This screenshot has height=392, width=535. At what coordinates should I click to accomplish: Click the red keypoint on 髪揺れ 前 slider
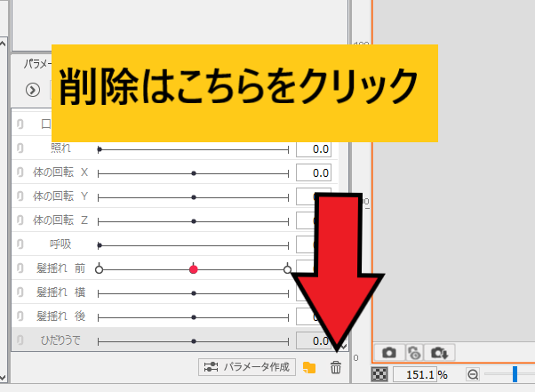(x=194, y=269)
